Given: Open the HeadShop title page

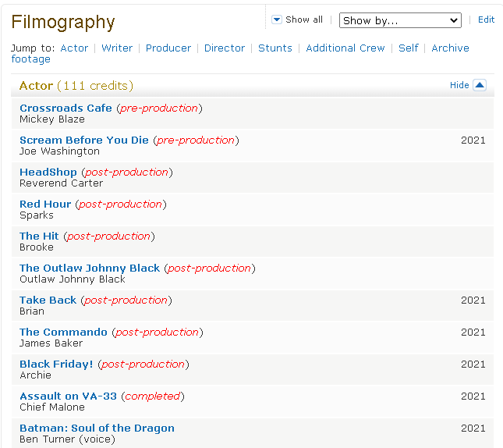Looking at the screenshot, I should pyautogui.click(x=48, y=172).
